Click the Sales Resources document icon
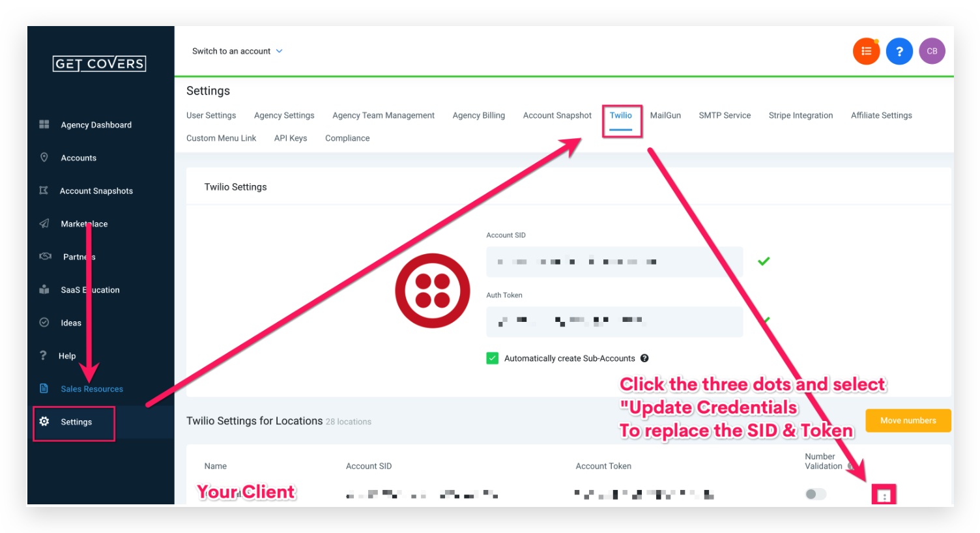Screen dimensions: 980x533 pyautogui.click(x=44, y=388)
